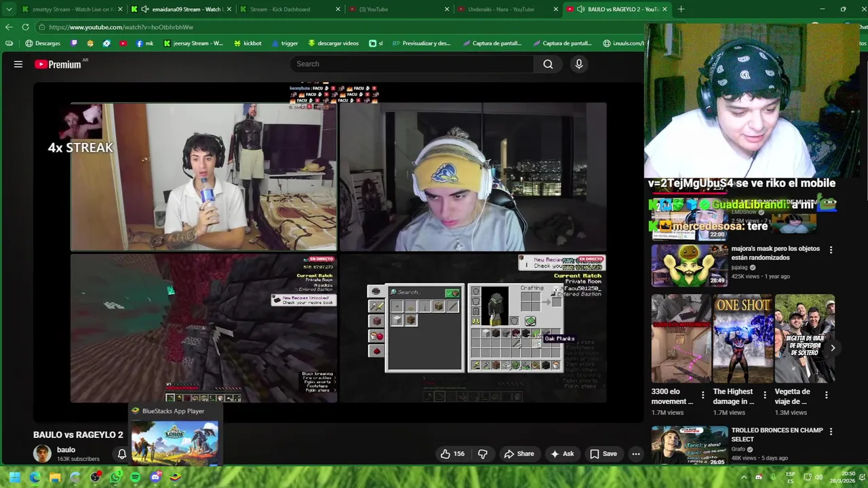Open The Highest damage short

click(743, 338)
